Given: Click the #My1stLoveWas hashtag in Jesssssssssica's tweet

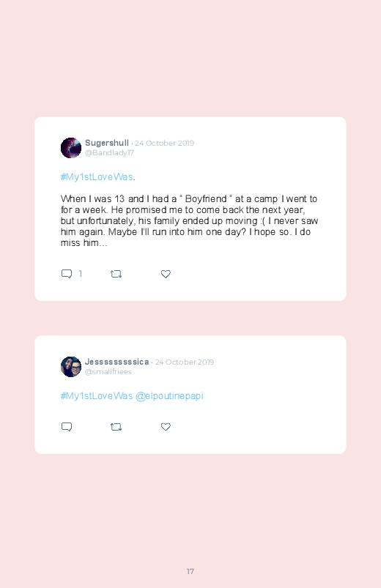Looking at the screenshot, I should pyautogui.click(x=97, y=396).
